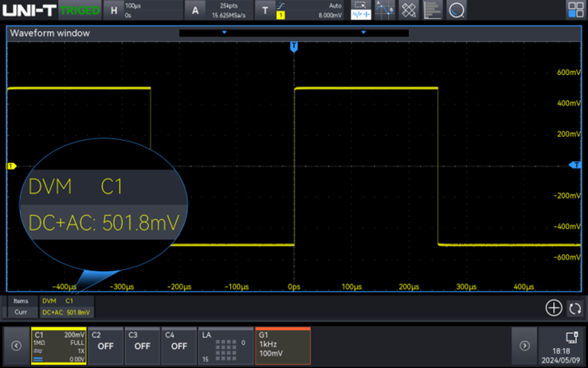Screen dimensions: 588x368
Task: Expand the channel bar with right chevron
Action: point(525,346)
